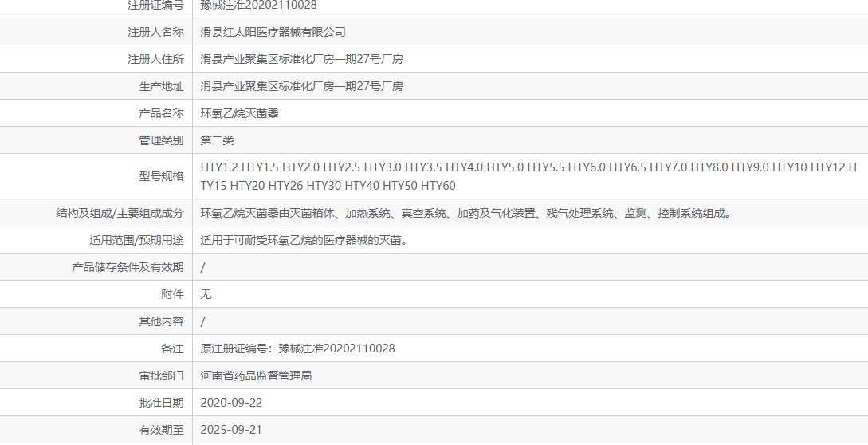Click the registration number value in the 注册证编号 row
The width and height of the screenshot is (868, 445).
(x=258, y=5)
